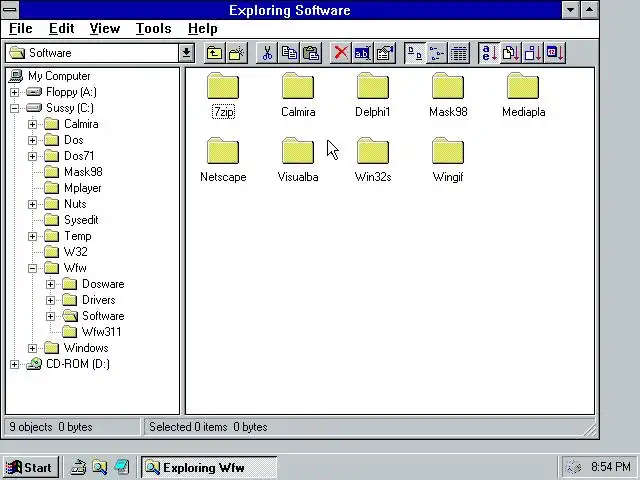Open the folder-magnifier quick launch icon
This screenshot has width=640, height=480.
click(100, 467)
